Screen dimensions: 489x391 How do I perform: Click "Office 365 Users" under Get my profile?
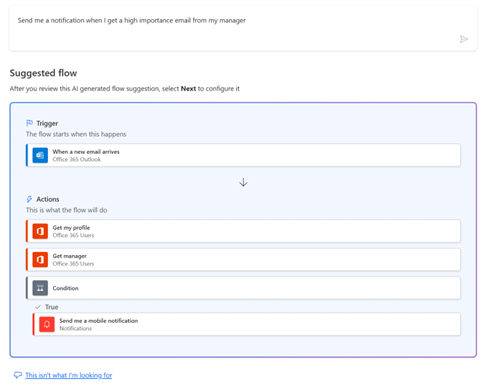tap(73, 236)
